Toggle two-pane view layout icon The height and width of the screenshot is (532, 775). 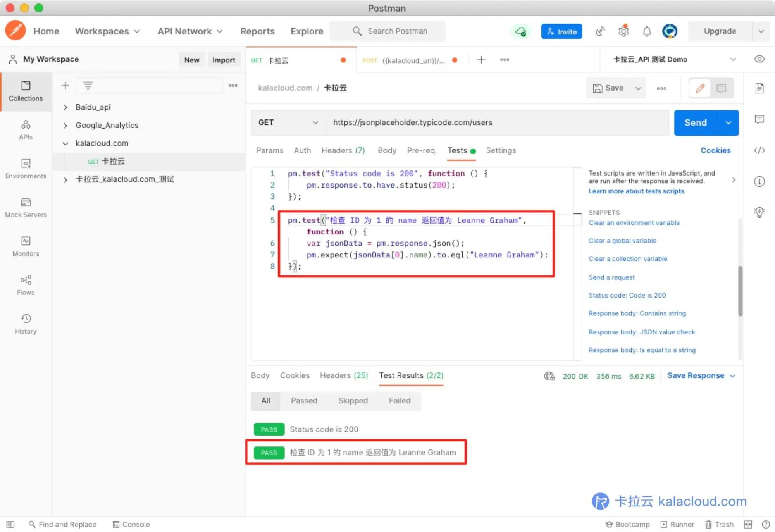pyautogui.click(x=748, y=524)
